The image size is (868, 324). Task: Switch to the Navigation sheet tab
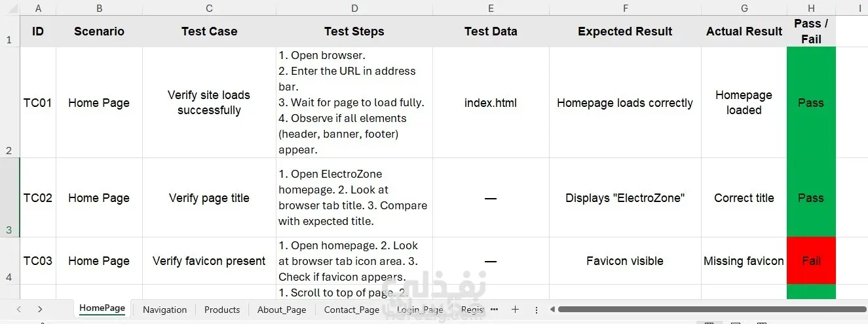(x=164, y=310)
